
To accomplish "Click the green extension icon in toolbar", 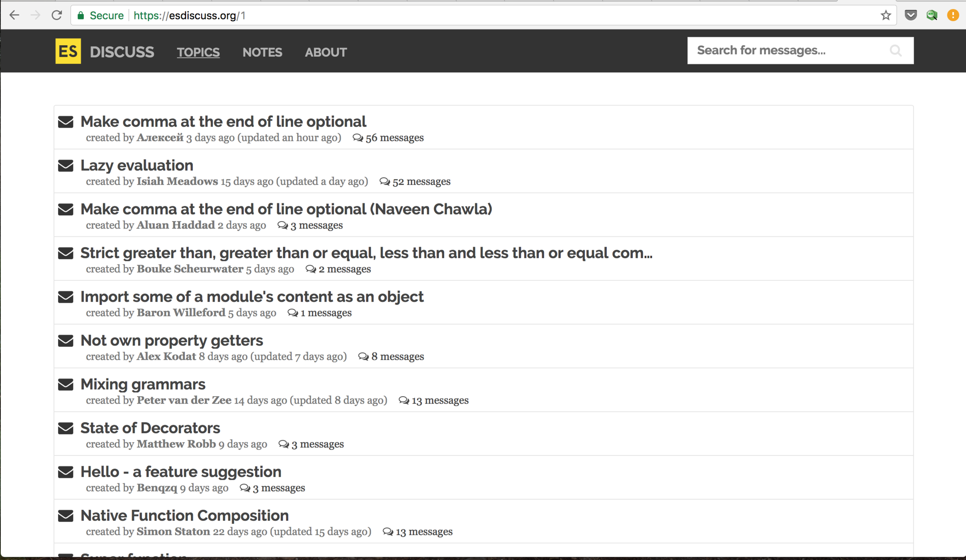I will pyautogui.click(x=932, y=15).
